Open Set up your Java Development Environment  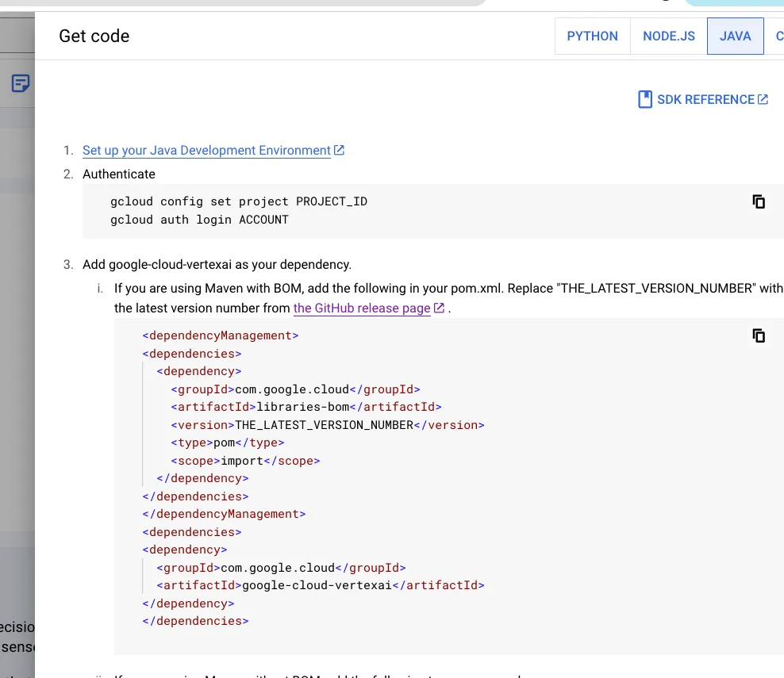(206, 150)
